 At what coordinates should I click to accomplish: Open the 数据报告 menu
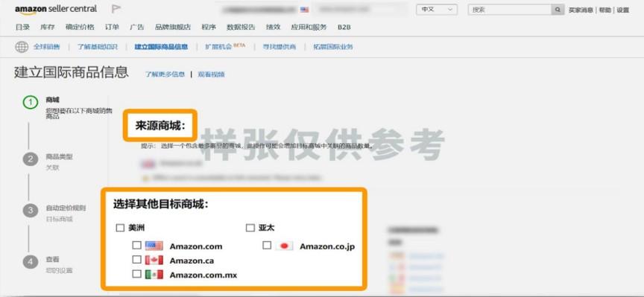point(241,27)
